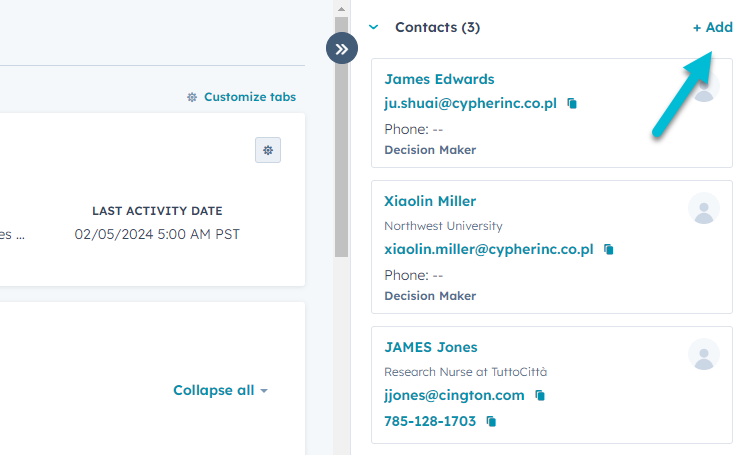This screenshot has width=753, height=455.
Task: Click JAMES Jones' avatar icon
Action: point(704,354)
